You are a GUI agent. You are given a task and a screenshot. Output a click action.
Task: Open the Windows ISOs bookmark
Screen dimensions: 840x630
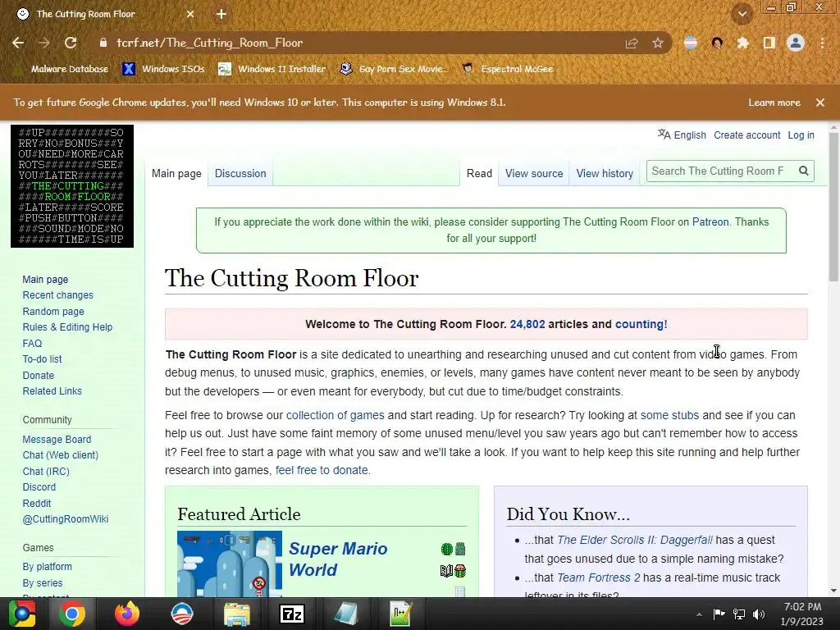pos(163,69)
